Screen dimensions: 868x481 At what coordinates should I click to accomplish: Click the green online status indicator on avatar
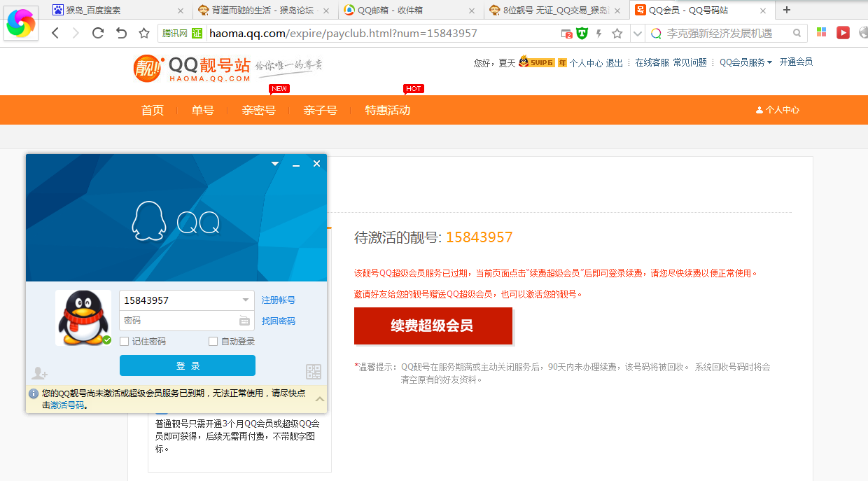(x=106, y=340)
